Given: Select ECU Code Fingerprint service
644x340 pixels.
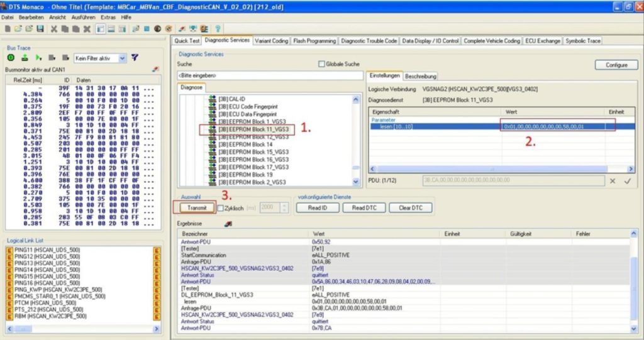Looking at the screenshot, I should click(248, 107).
